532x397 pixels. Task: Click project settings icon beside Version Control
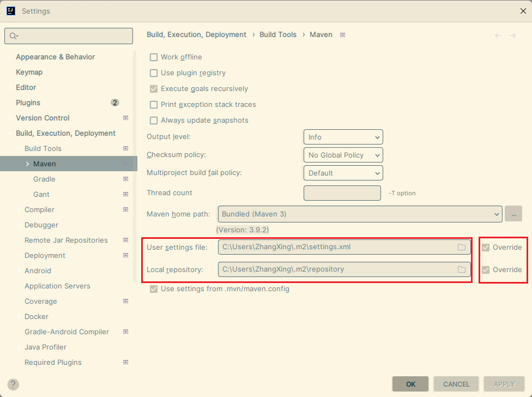pos(125,118)
